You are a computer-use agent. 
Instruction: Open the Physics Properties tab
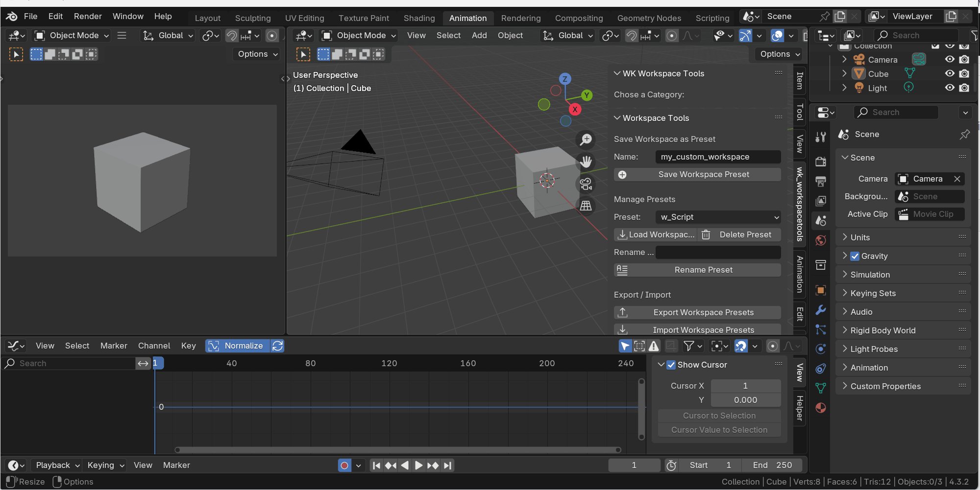click(x=821, y=349)
